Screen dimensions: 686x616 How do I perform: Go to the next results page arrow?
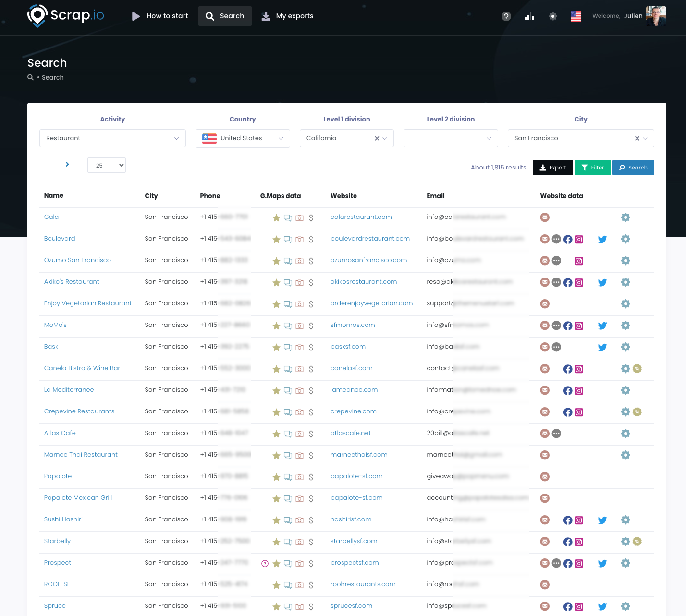[67, 164]
